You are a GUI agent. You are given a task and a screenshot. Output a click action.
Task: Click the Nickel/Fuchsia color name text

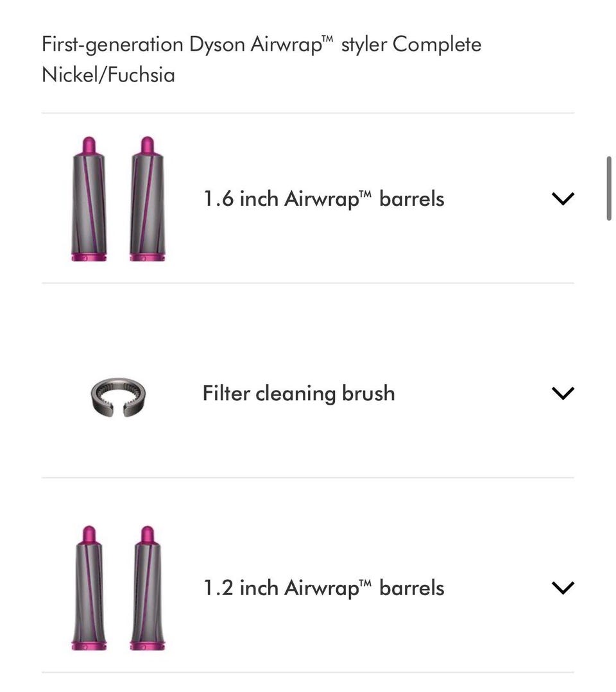108,75
